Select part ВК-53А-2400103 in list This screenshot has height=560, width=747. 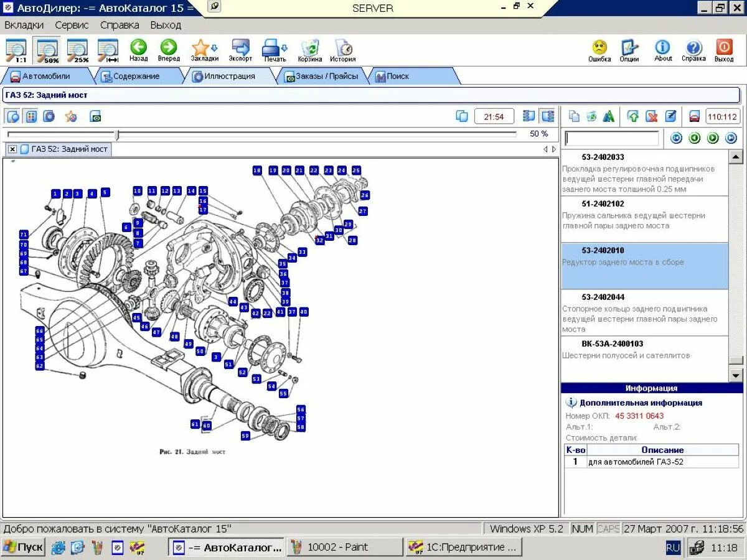coord(644,359)
